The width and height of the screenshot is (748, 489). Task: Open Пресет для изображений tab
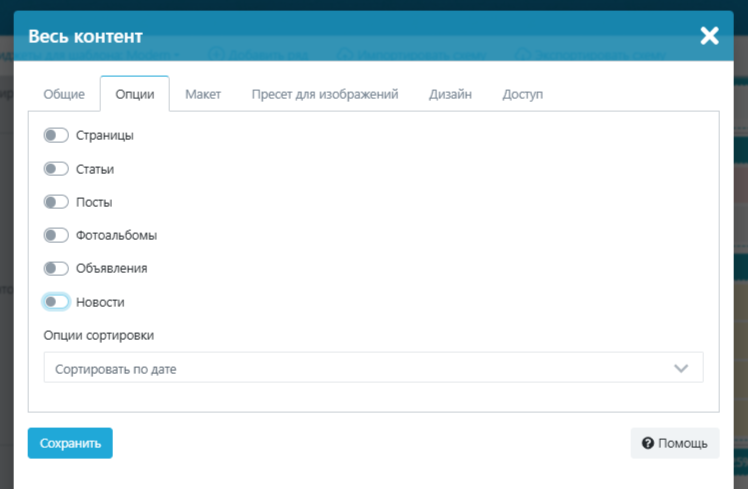pos(325,94)
